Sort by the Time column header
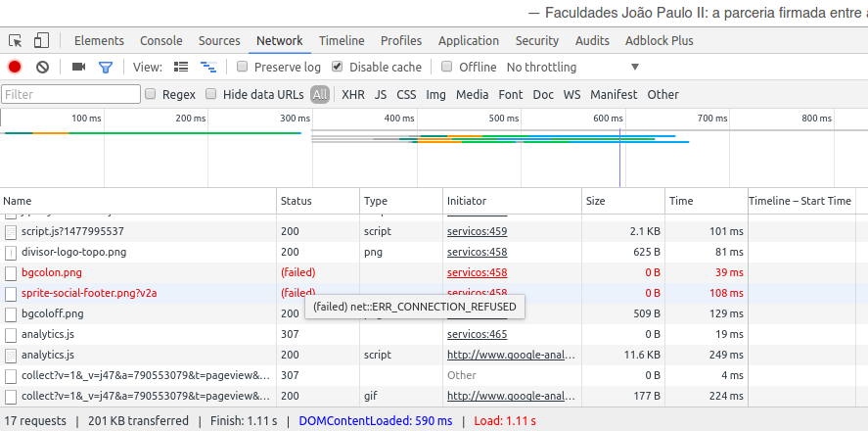This screenshot has height=431, width=868. tap(707, 201)
